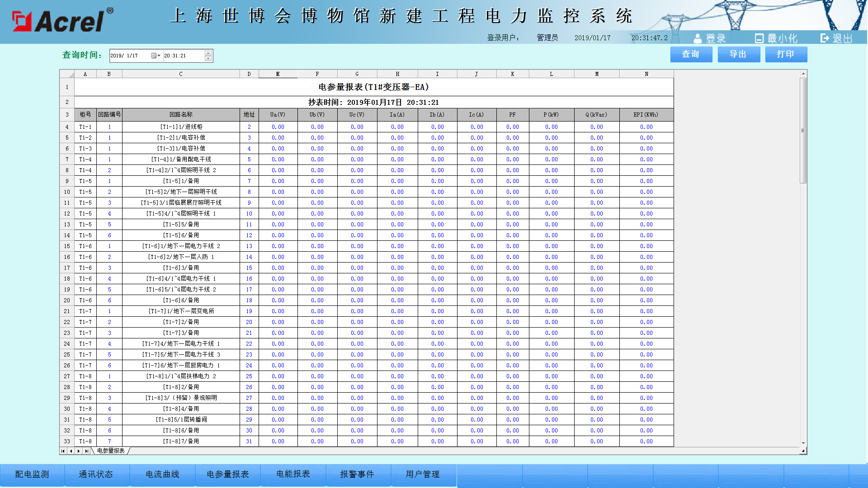Select the 电参量报表 sheet tab

(111, 451)
